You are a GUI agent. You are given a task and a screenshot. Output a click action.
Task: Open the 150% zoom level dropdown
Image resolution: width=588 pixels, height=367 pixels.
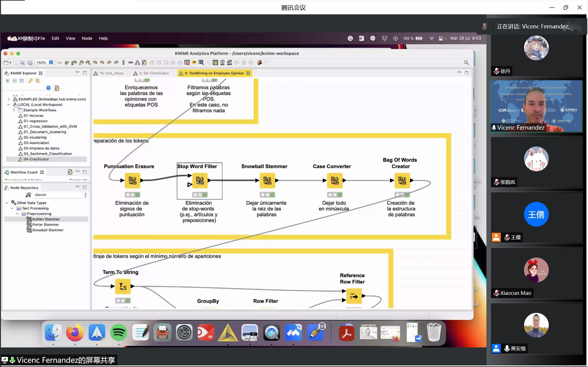[51, 63]
